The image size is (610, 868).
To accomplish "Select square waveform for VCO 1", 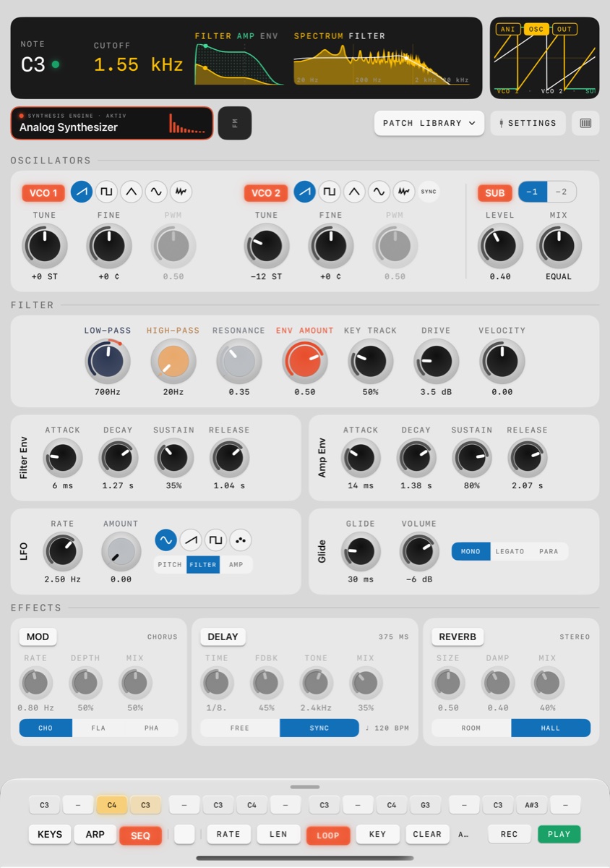I will pyautogui.click(x=106, y=192).
